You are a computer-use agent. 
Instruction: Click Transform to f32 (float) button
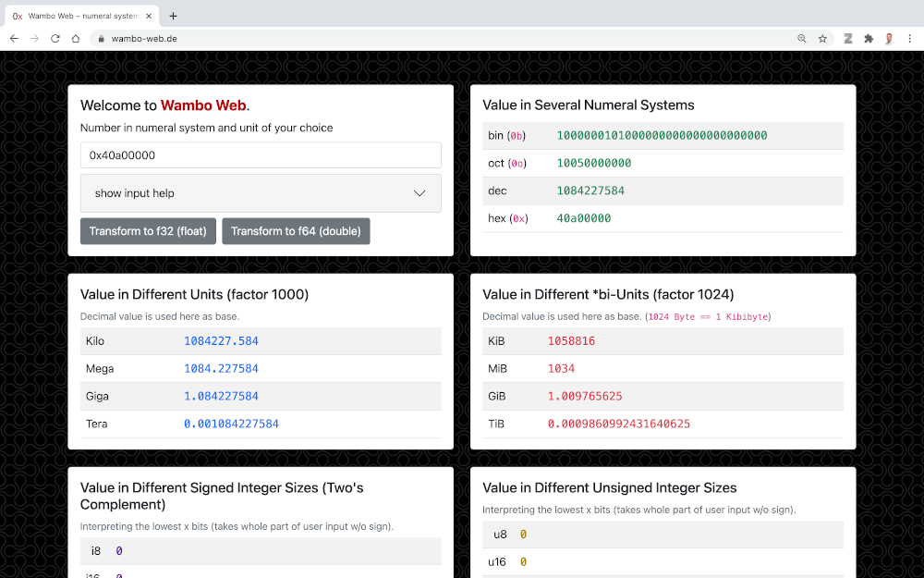148,231
